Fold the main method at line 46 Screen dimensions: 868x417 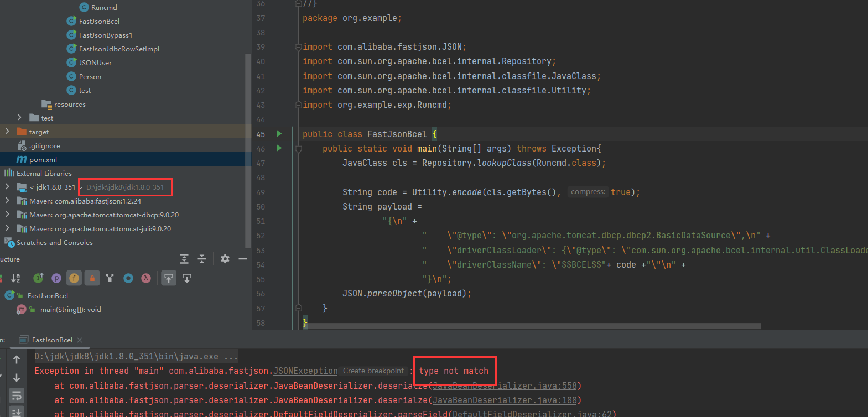[299, 149]
